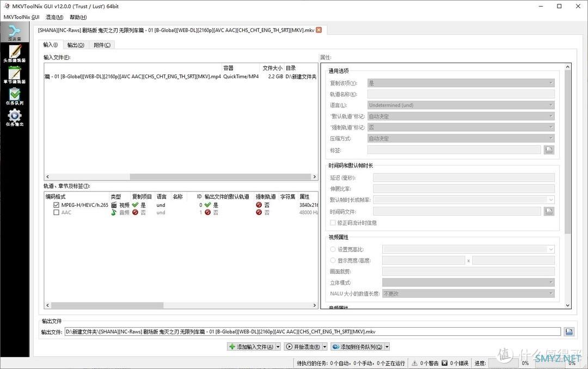
Task: Click the add input files button
Action: point(251,347)
